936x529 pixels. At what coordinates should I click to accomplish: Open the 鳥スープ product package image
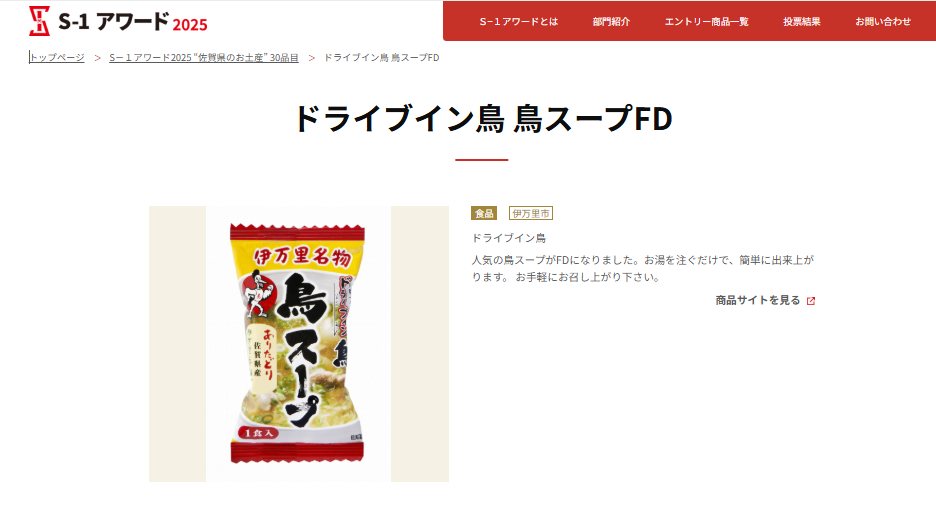[x=298, y=344]
